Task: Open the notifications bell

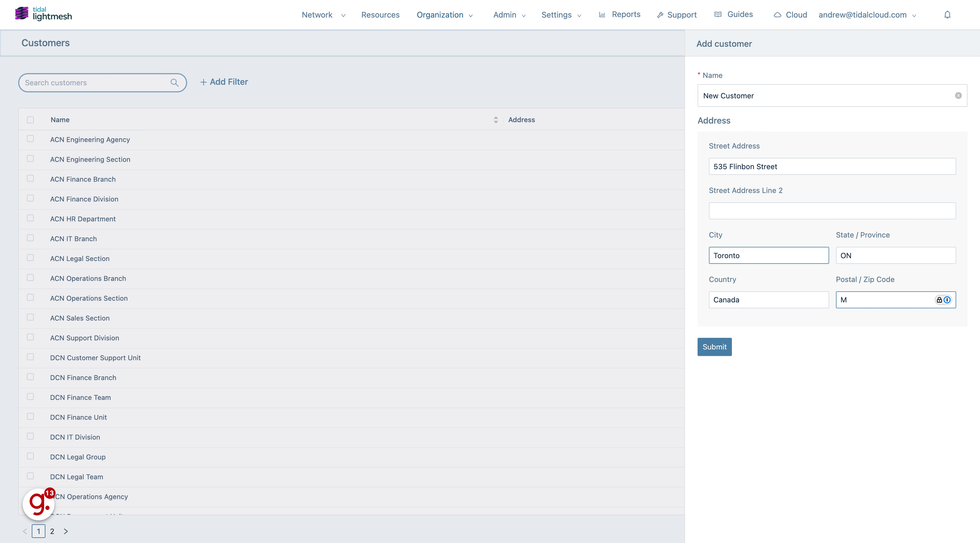Action: (x=947, y=14)
